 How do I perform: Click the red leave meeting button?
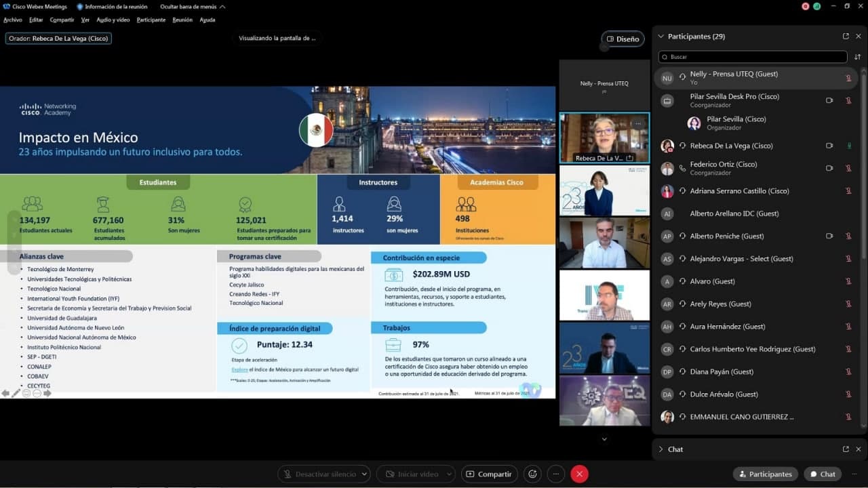tap(579, 474)
